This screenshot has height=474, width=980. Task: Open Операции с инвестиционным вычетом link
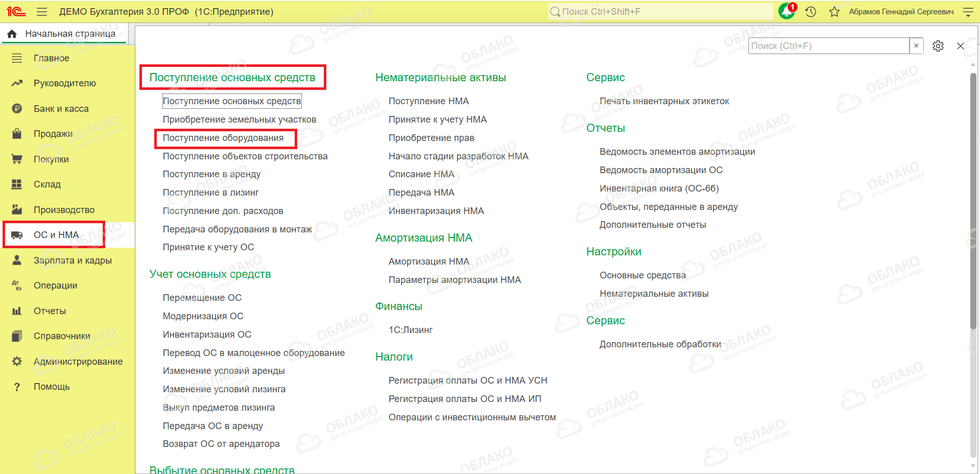pos(472,417)
